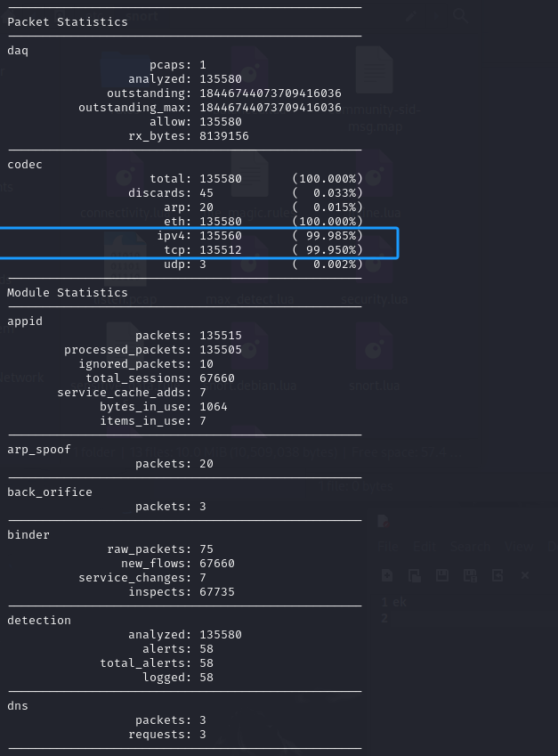The width and height of the screenshot is (558, 756).
Task: Click the rx_bytes value 8139156
Action: [224, 136]
